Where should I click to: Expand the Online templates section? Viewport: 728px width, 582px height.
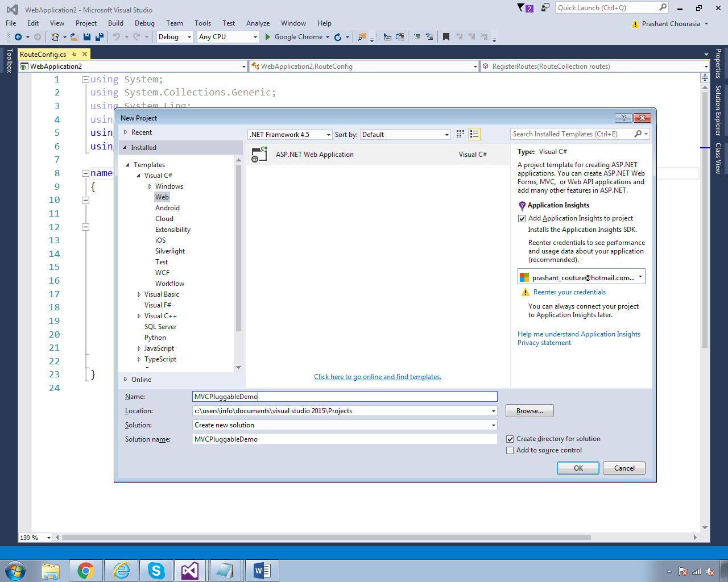[126, 380]
